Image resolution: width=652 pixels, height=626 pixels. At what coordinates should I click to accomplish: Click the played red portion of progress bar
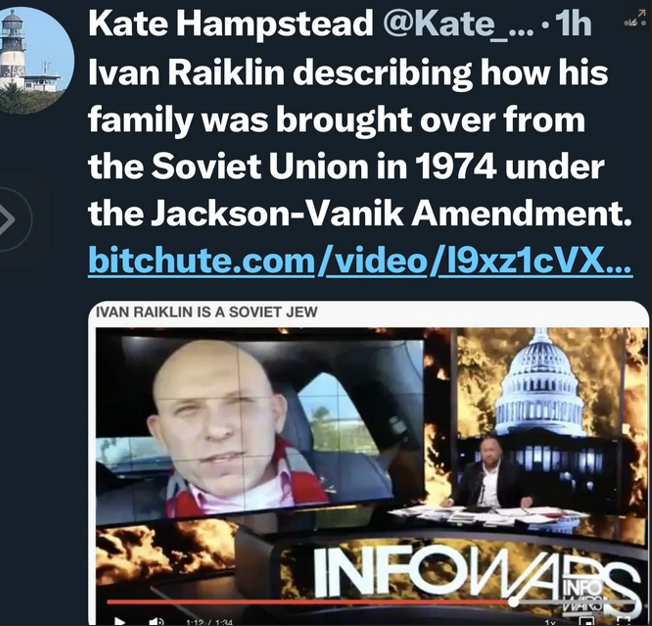click(x=308, y=601)
